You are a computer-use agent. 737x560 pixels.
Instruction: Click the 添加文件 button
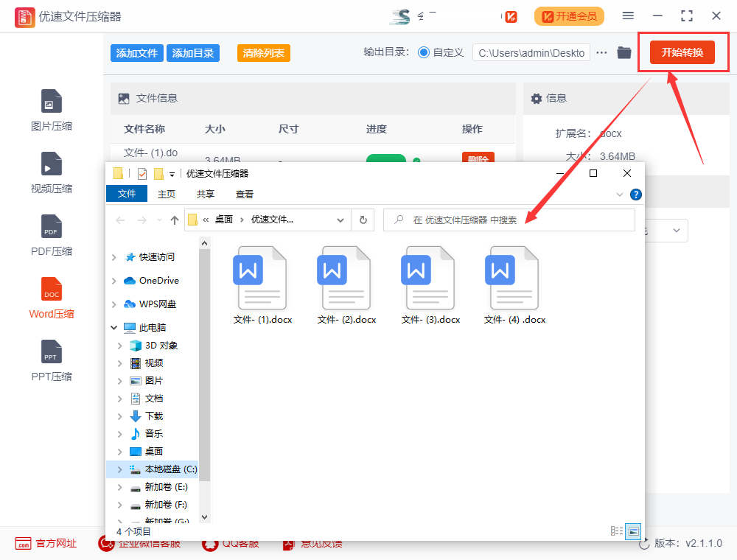pyautogui.click(x=137, y=53)
